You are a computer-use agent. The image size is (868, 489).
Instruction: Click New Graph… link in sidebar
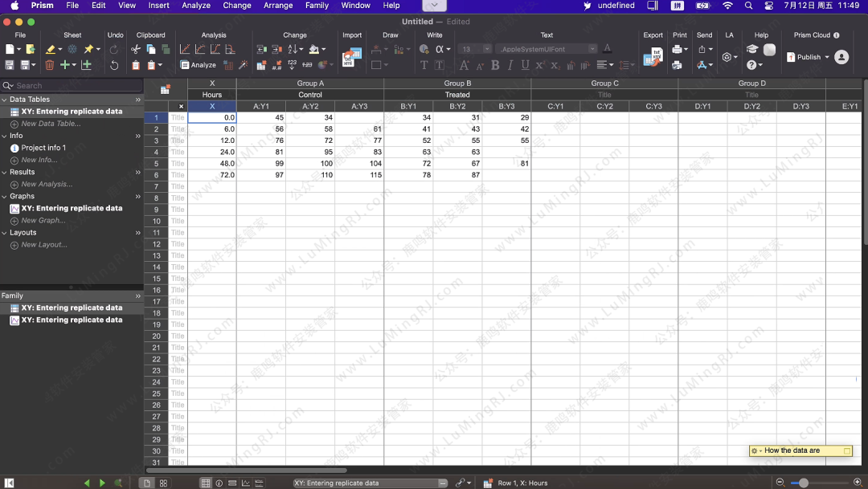point(43,220)
